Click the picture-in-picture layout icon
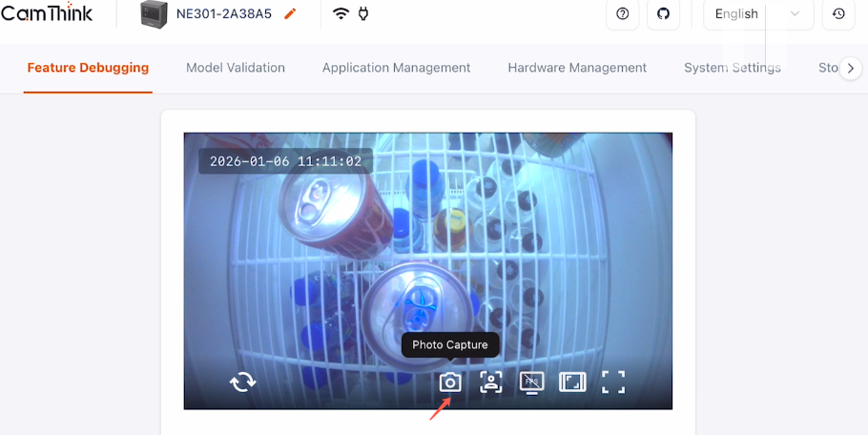 [x=571, y=383]
